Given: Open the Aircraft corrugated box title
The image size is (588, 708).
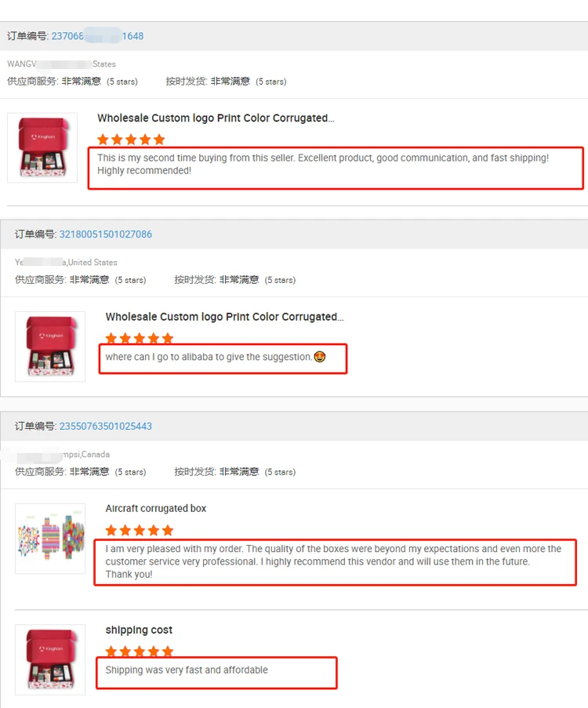Looking at the screenshot, I should (x=156, y=508).
